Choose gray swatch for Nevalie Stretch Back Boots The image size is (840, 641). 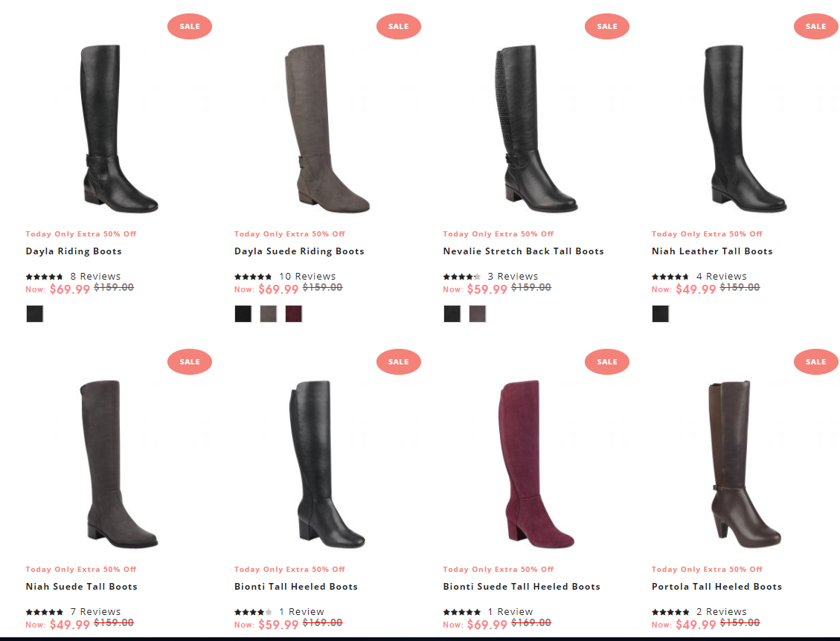[x=478, y=314]
